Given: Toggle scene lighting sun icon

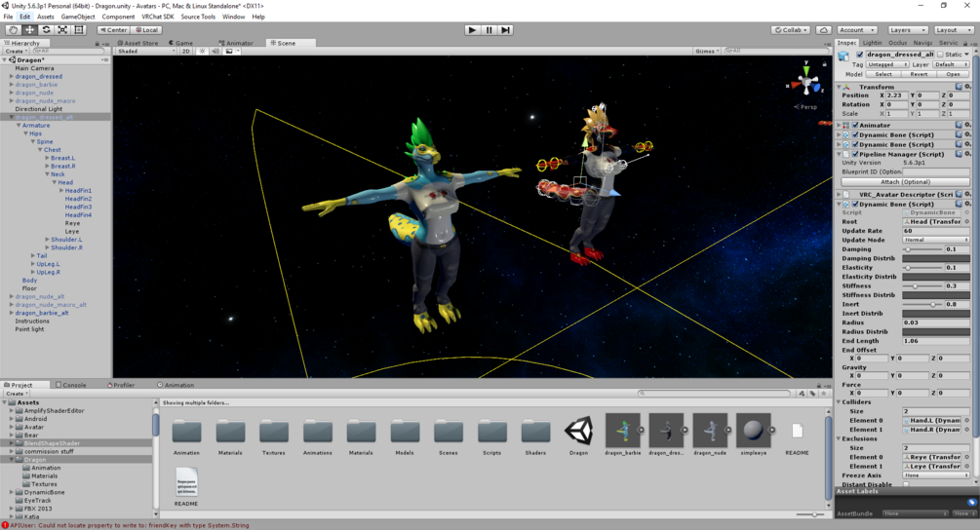Looking at the screenshot, I should coord(202,52).
